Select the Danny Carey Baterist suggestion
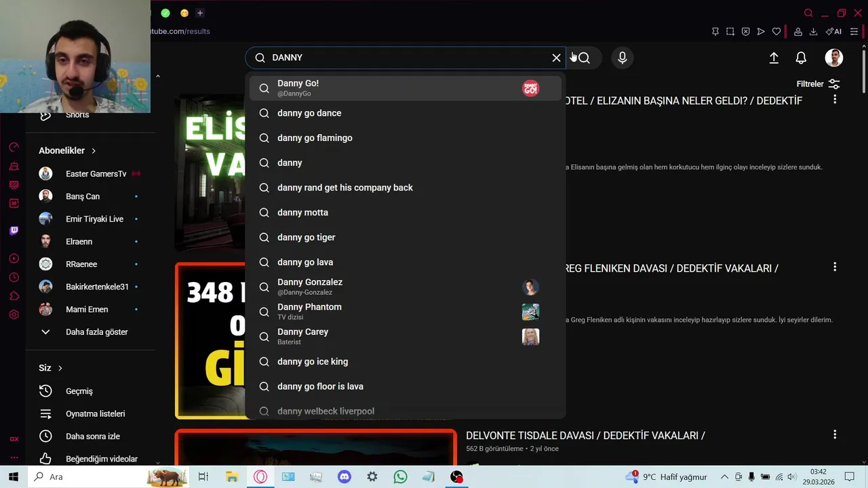868x488 pixels. click(406, 337)
